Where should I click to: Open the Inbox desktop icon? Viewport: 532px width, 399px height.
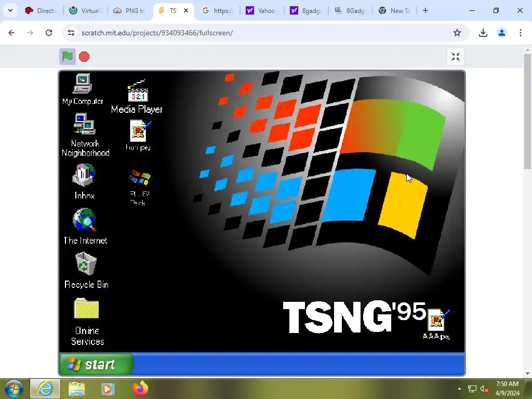[x=84, y=181]
